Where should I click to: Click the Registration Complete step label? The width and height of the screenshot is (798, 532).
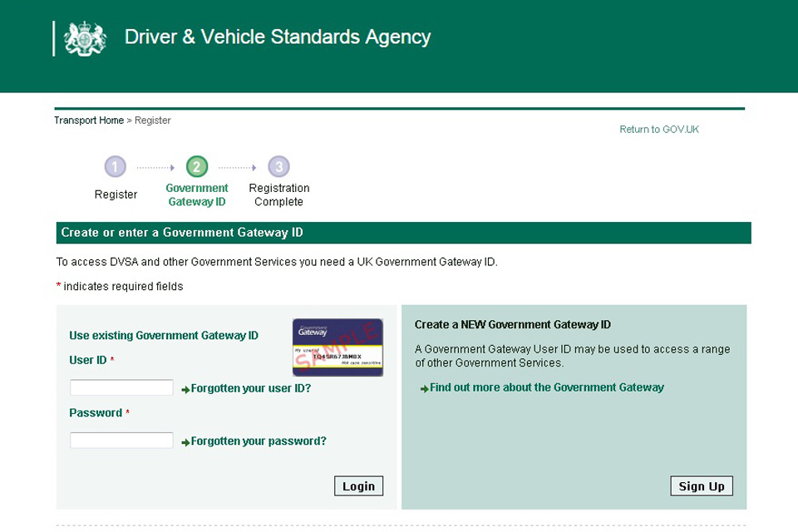[279, 195]
